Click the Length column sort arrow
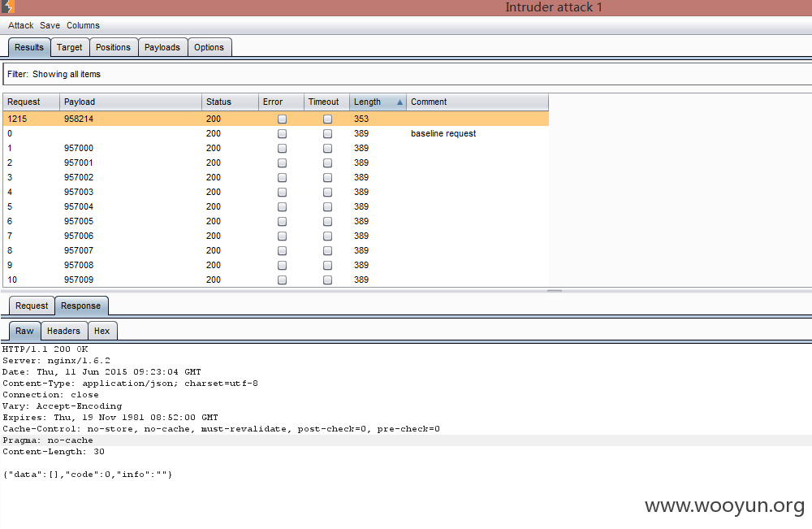The image size is (812, 529). (400, 102)
